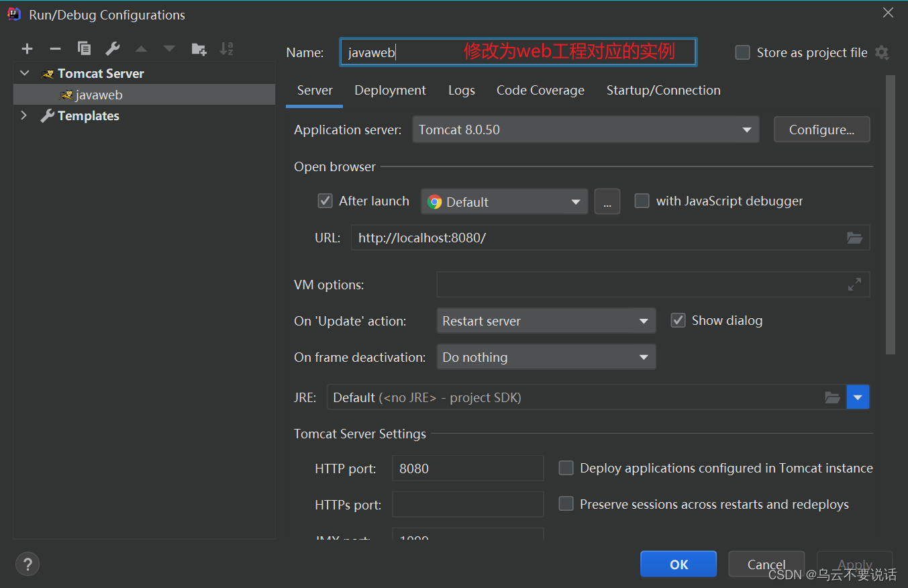Collapse Tomcat Server tree node
The height and width of the screenshot is (588, 908).
point(25,73)
